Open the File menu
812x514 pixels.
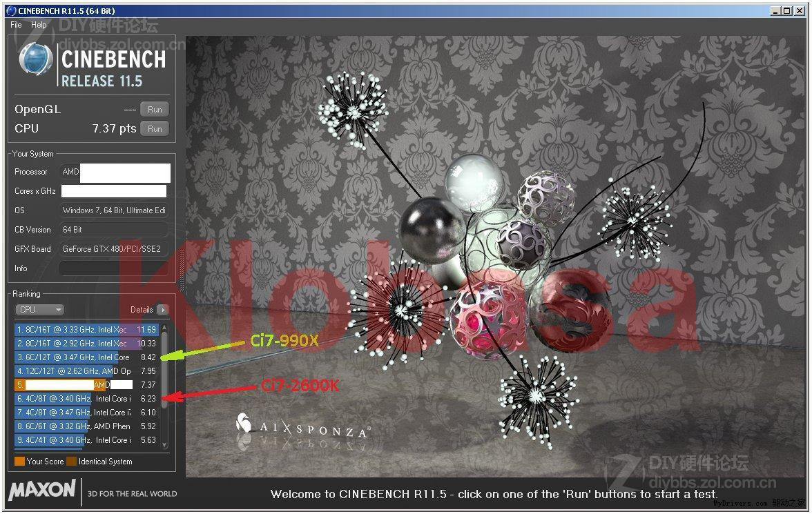16,24
